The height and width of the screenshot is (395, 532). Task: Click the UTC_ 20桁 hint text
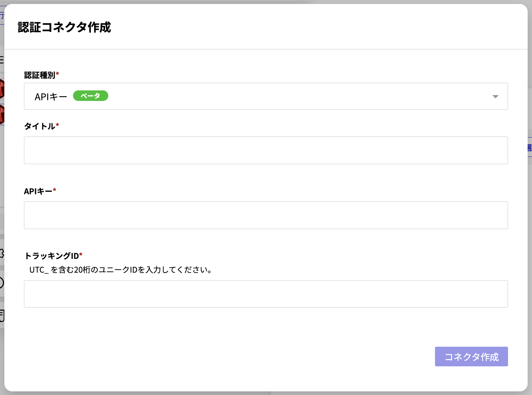pos(121,270)
